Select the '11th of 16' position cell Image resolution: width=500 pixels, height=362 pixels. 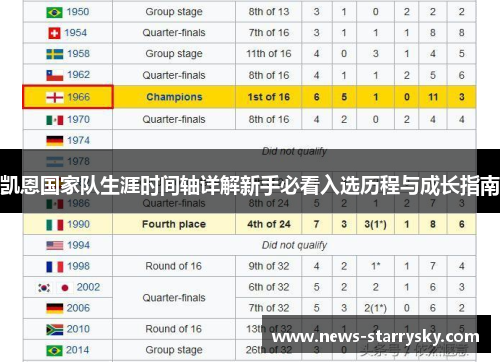pyautogui.click(x=269, y=54)
